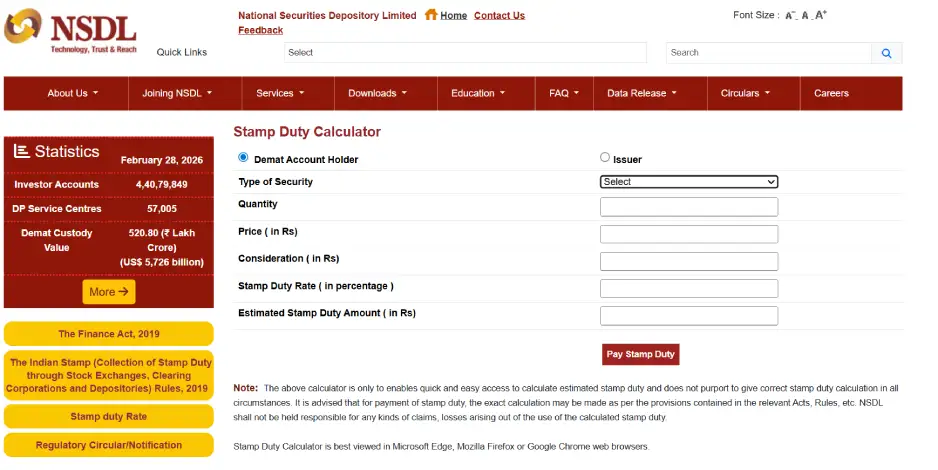Reset font size with normal A icon
The image size is (938, 470).
coord(805,15)
